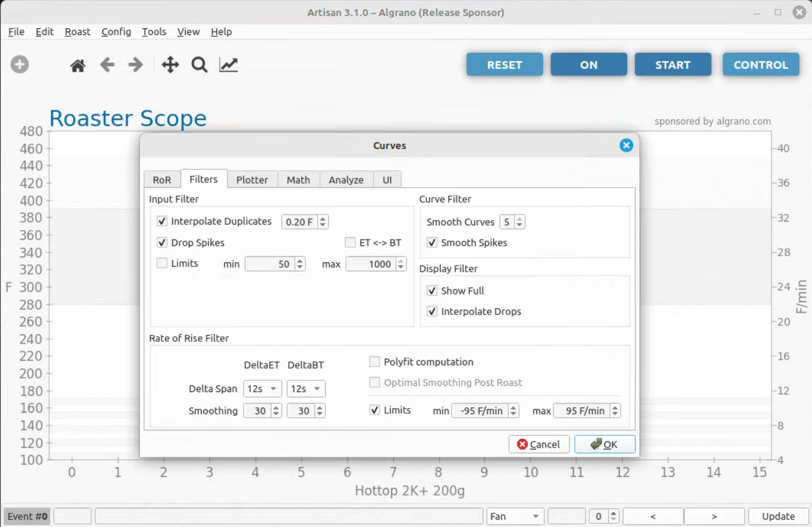
Task: Toggle Show Full display filter
Action: [432, 291]
